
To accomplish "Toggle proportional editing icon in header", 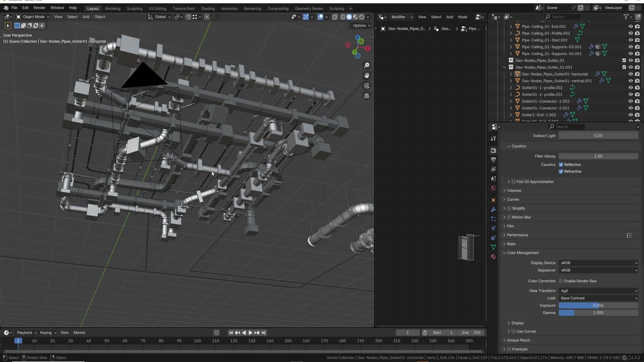I will [x=207, y=17].
